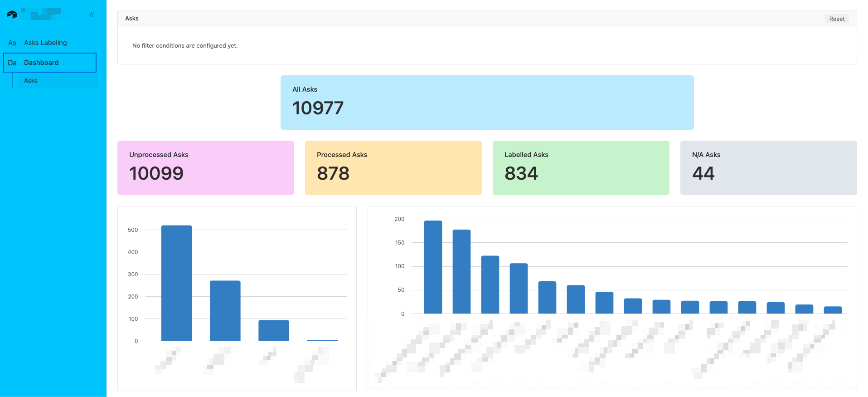Open the Unprocessed Asks pink card
The image size is (868, 397).
[x=205, y=168]
